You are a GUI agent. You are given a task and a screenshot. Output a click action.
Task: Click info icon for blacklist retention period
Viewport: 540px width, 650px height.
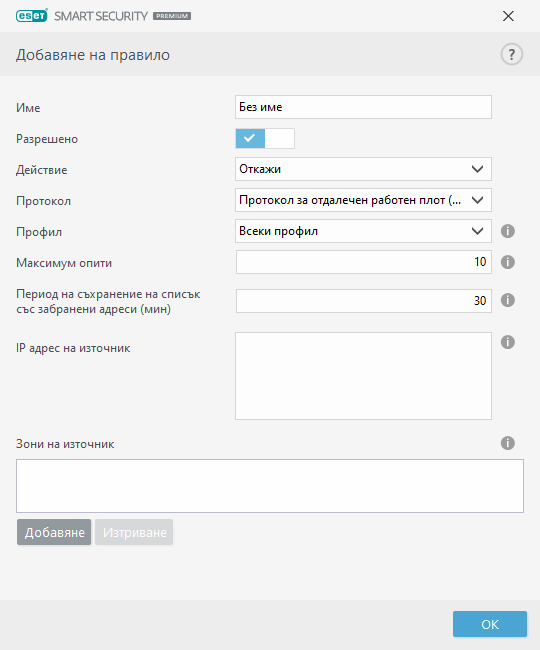coord(508,300)
